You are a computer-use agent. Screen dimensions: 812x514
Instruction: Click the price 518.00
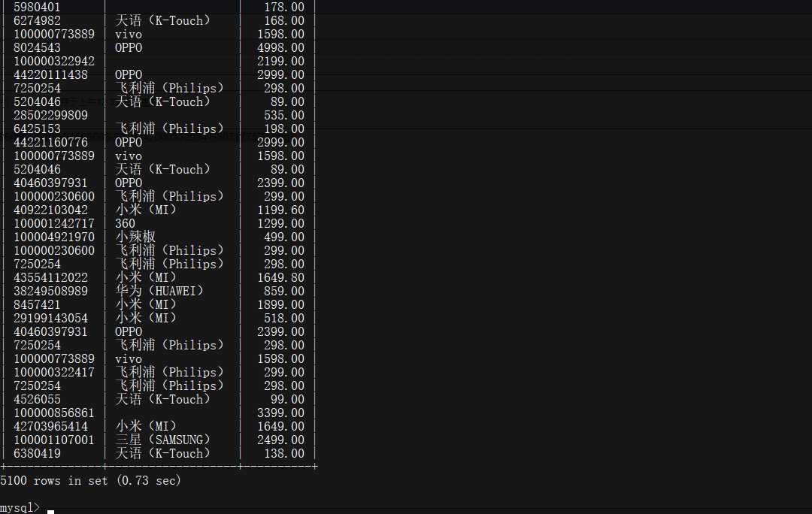tap(283, 319)
